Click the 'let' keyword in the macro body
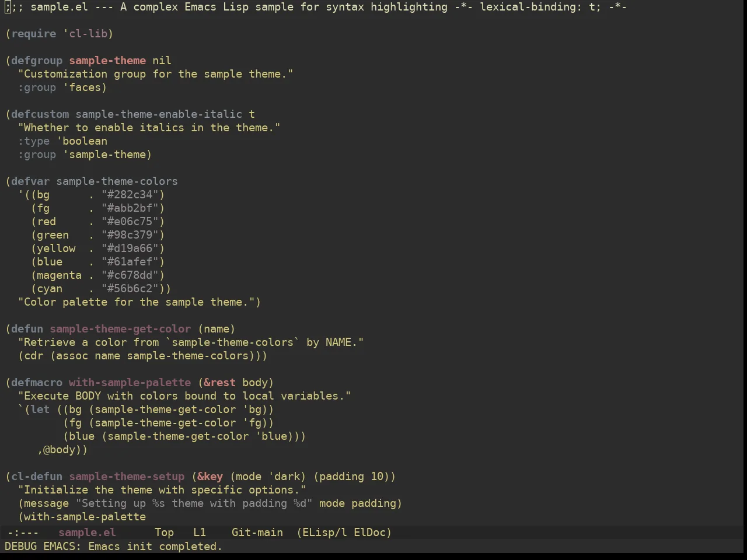 [40, 409]
